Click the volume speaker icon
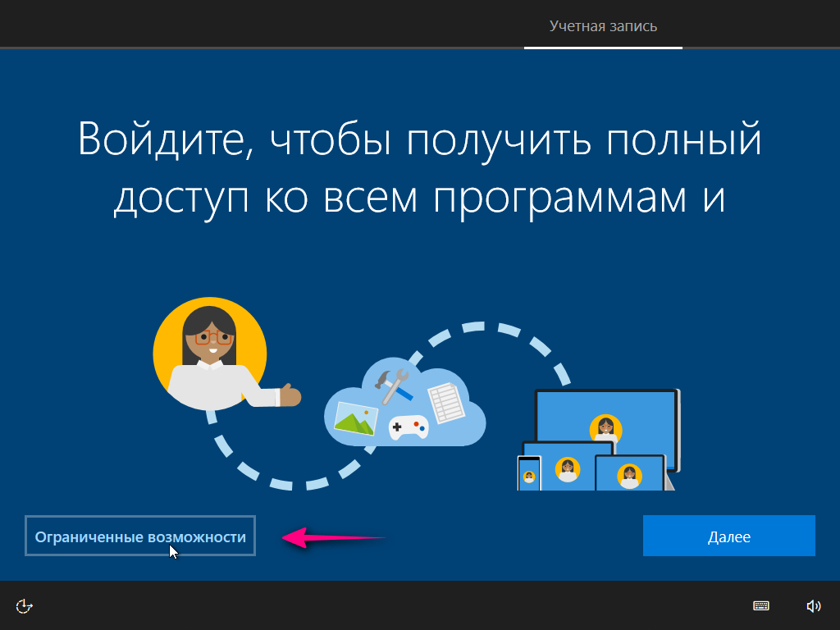The width and height of the screenshot is (840, 630). coord(813,606)
